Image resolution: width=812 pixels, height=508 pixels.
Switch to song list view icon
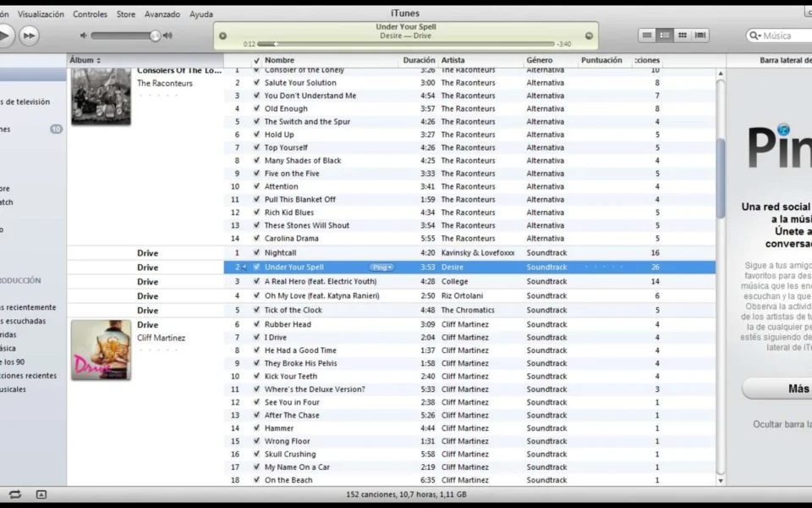[x=647, y=36]
